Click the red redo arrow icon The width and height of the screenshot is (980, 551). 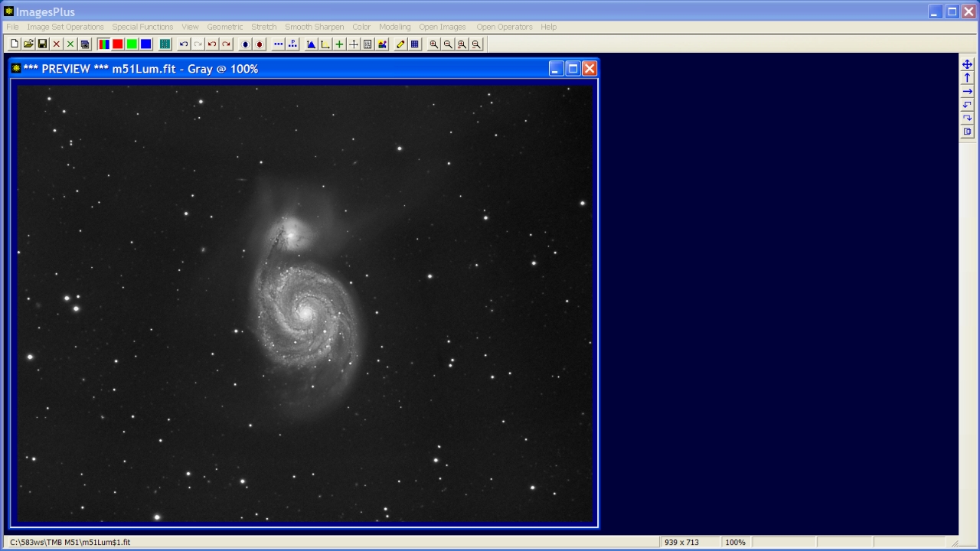point(226,44)
